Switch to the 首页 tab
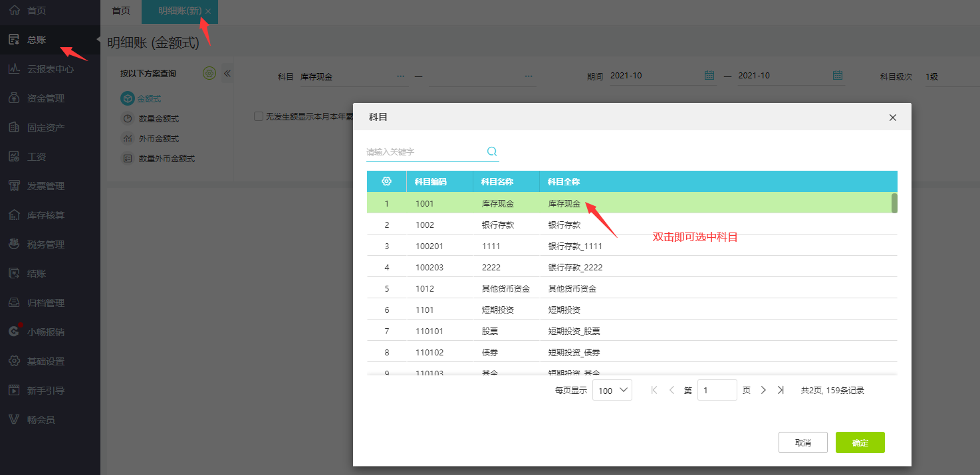Image resolution: width=980 pixels, height=475 pixels. tap(121, 11)
